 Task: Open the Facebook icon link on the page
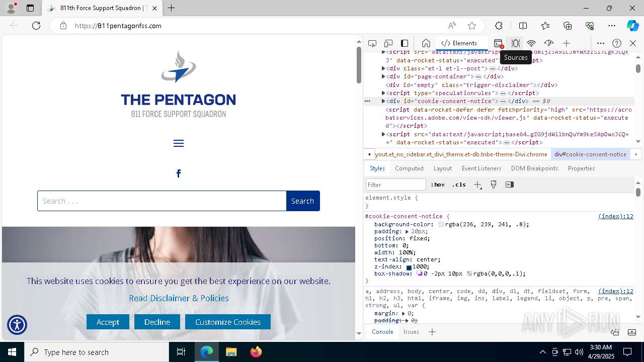coord(179,173)
